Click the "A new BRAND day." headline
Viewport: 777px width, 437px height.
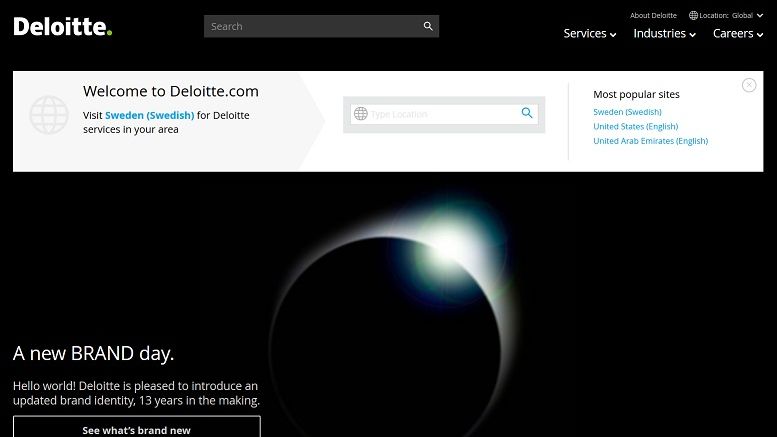click(94, 353)
